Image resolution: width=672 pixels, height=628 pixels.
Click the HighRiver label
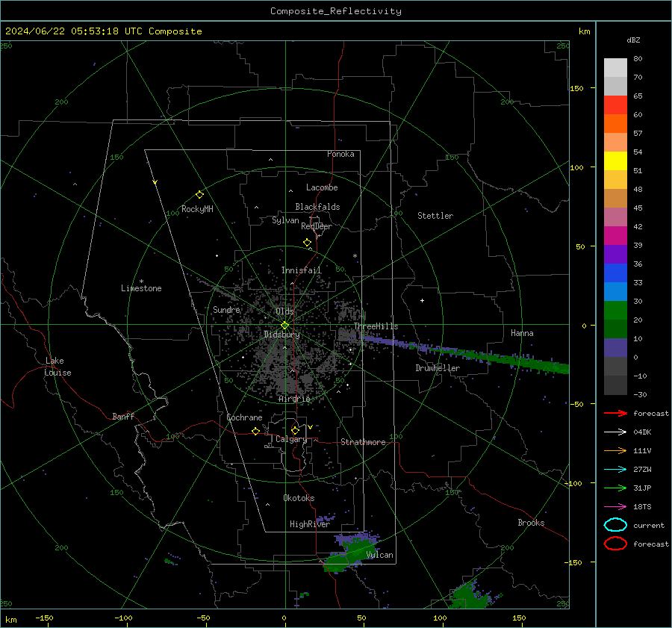(310, 524)
